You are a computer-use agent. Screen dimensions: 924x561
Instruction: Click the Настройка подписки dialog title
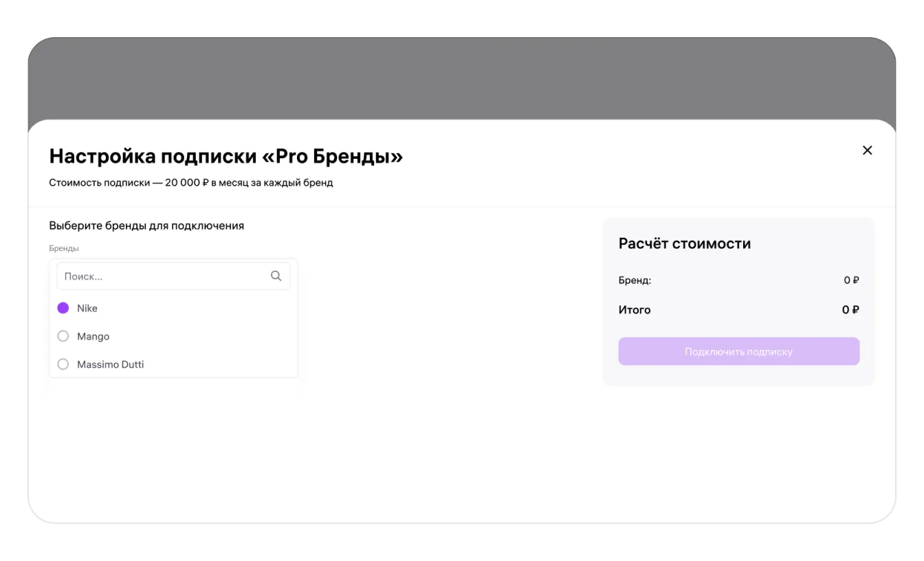click(x=226, y=157)
